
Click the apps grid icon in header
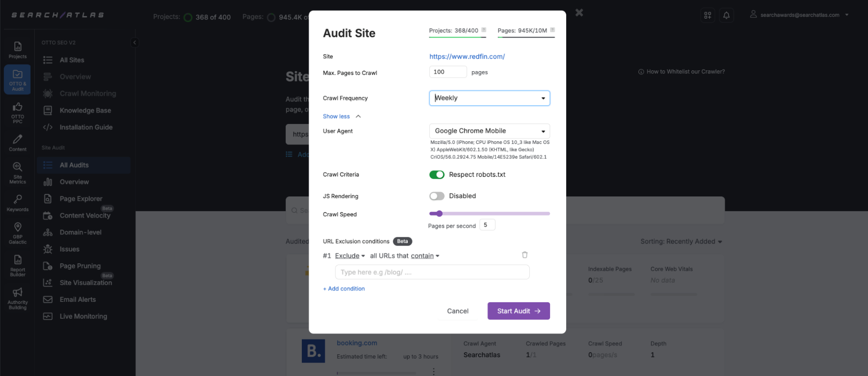point(707,15)
